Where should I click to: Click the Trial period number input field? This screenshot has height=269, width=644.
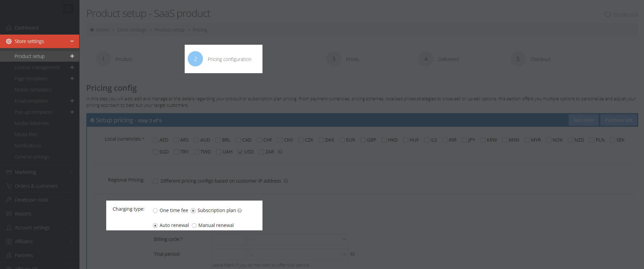tap(228, 254)
